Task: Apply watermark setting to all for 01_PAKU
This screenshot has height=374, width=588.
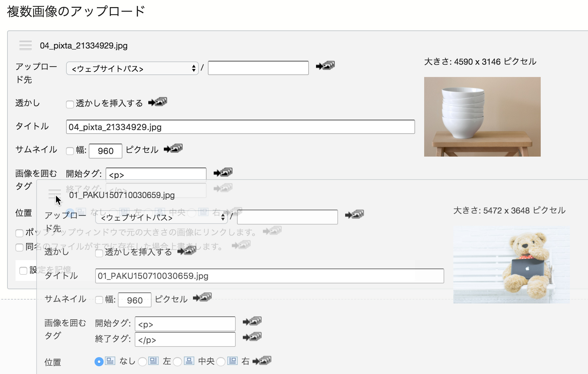Action: coord(187,251)
